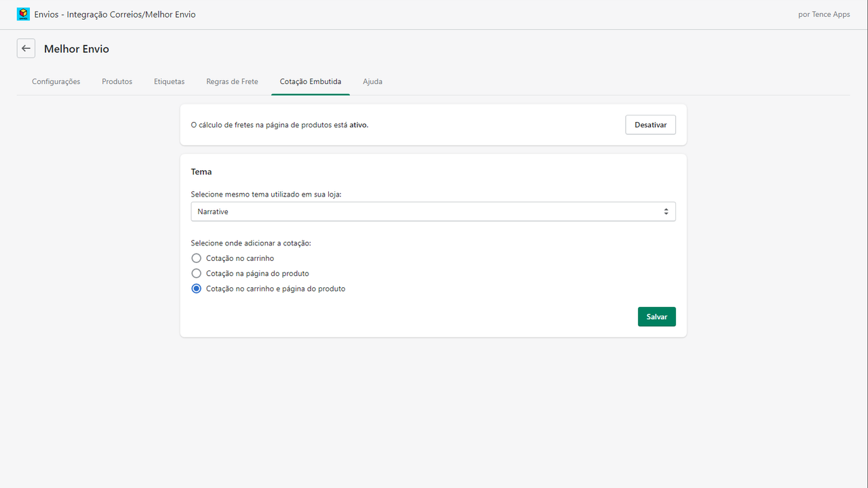The width and height of the screenshot is (868, 488).
Task: Click 'Selecione mesmo tema utilizado' label
Action: pyautogui.click(x=266, y=194)
